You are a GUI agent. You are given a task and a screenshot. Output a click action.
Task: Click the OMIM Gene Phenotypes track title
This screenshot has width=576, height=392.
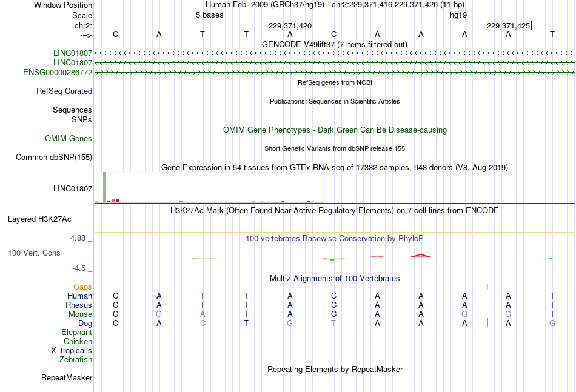pos(335,130)
